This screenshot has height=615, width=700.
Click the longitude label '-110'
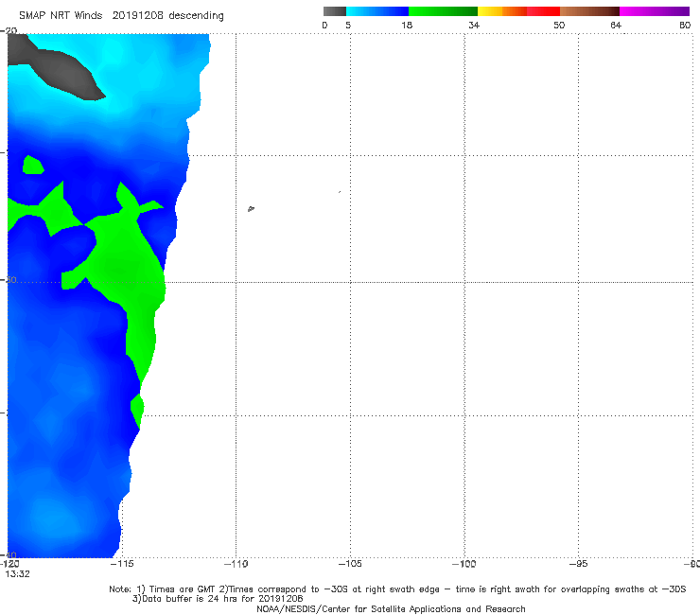coord(236,564)
